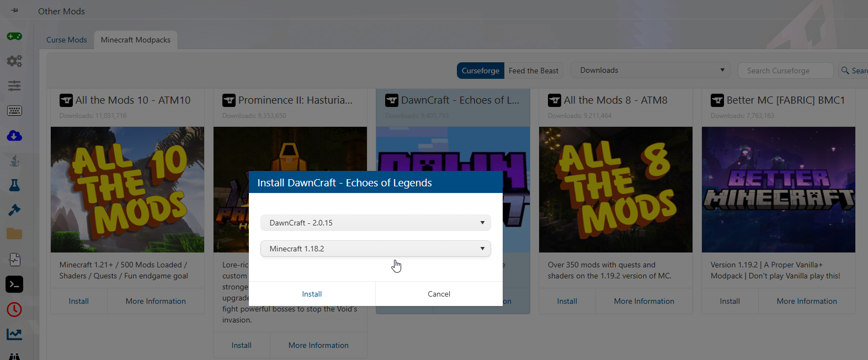Click Install in the DawnCraft dialog

312,294
